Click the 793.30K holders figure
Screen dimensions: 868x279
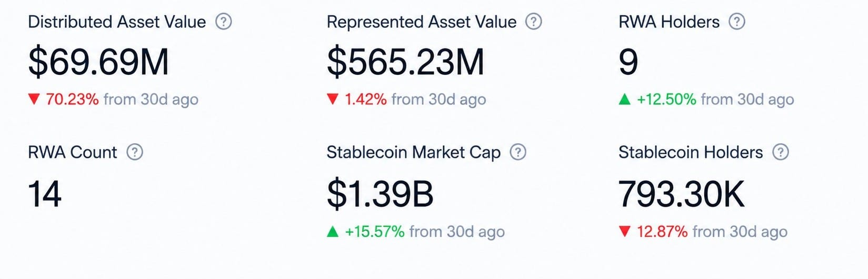click(682, 194)
